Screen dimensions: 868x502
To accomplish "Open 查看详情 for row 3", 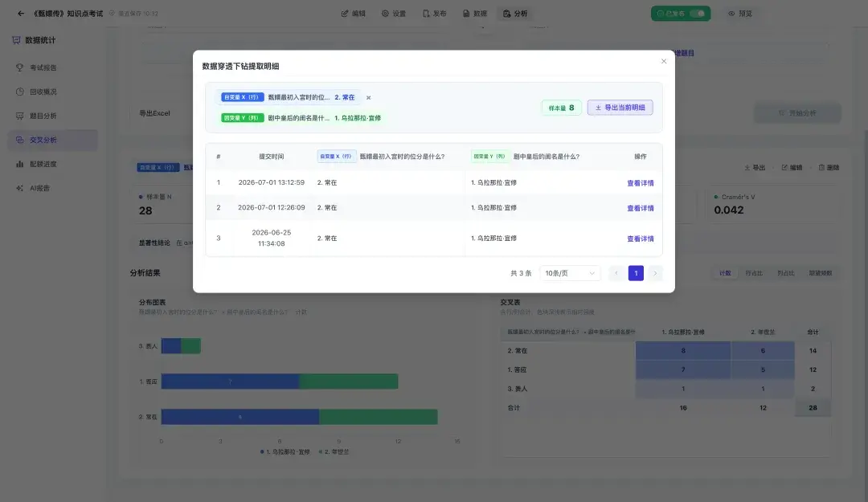I will (x=640, y=239).
